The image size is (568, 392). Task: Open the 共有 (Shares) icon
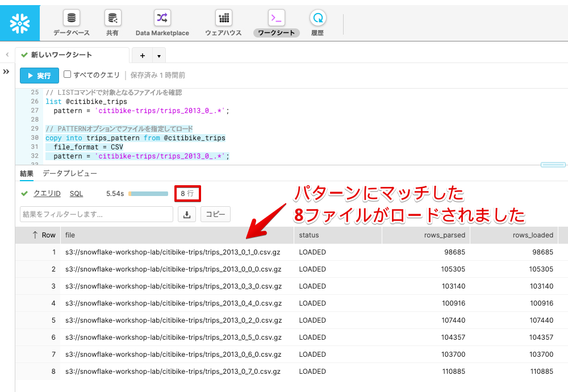click(112, 18)
